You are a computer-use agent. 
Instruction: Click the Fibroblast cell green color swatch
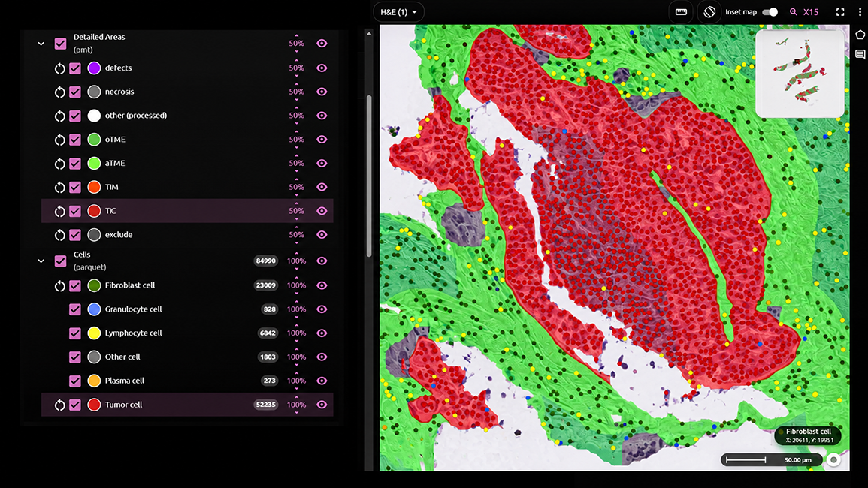(94, 285)
